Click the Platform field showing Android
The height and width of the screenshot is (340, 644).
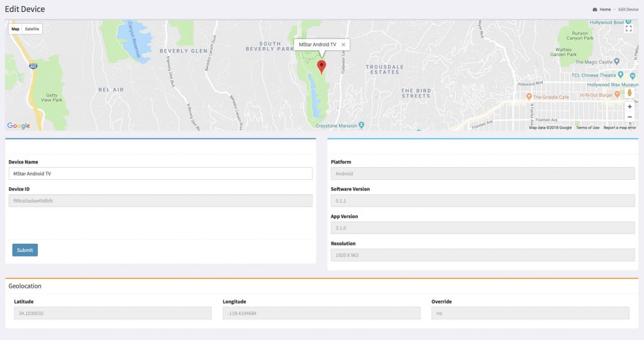(482, 173)
